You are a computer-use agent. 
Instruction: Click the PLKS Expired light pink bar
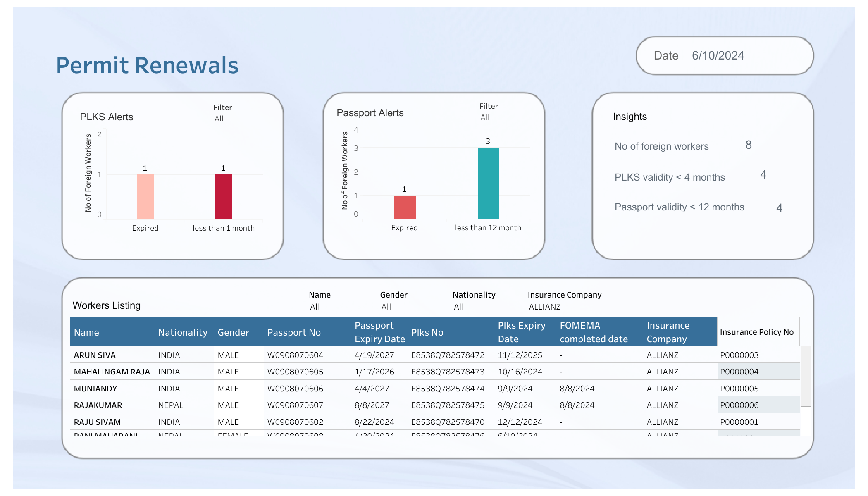point(145,197)
